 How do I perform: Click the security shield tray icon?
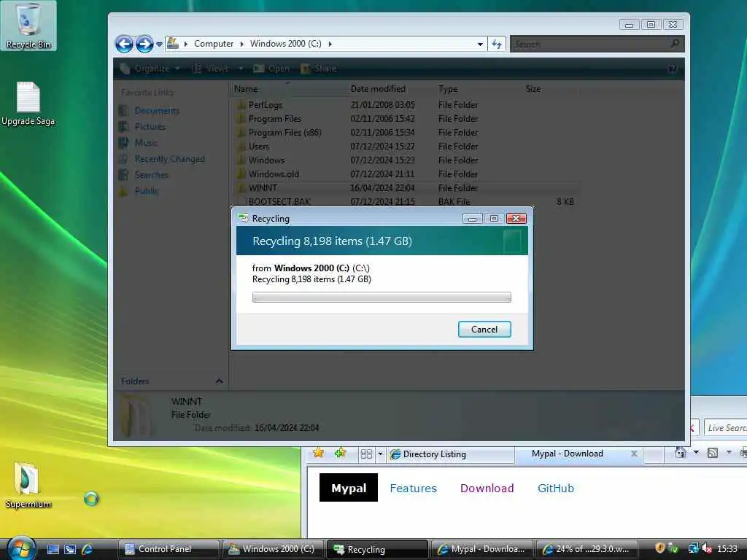tap(659, 548)
